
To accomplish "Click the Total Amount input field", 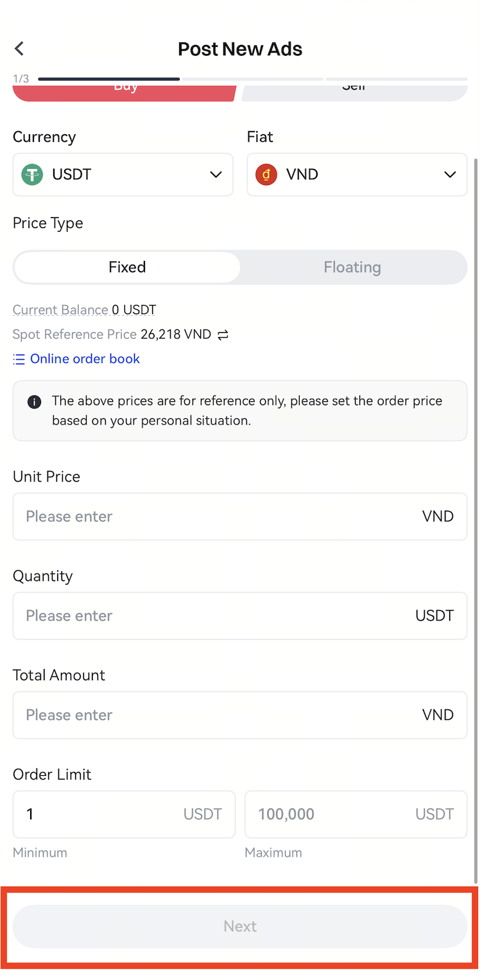I will (x=218, y=715).
